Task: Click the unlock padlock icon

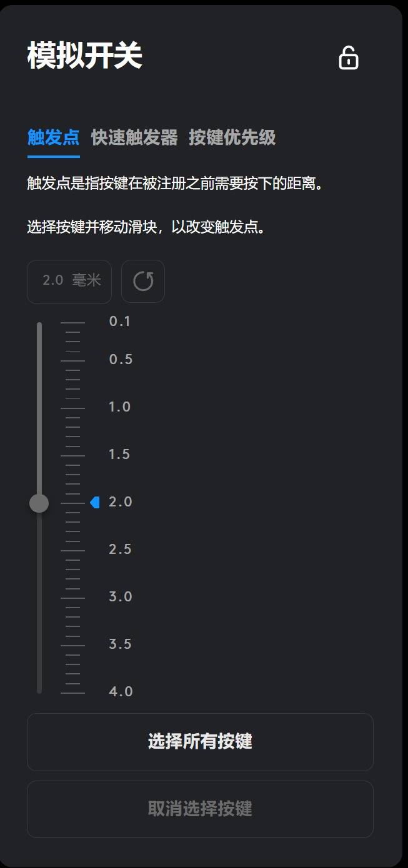Action: 348,57
